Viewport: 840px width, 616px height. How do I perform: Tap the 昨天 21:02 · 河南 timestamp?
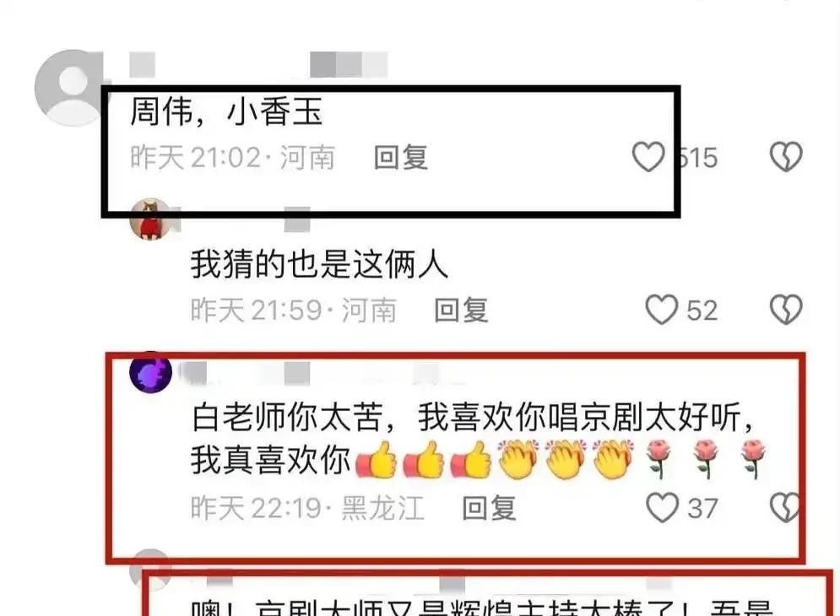click(x=233, y=158)
